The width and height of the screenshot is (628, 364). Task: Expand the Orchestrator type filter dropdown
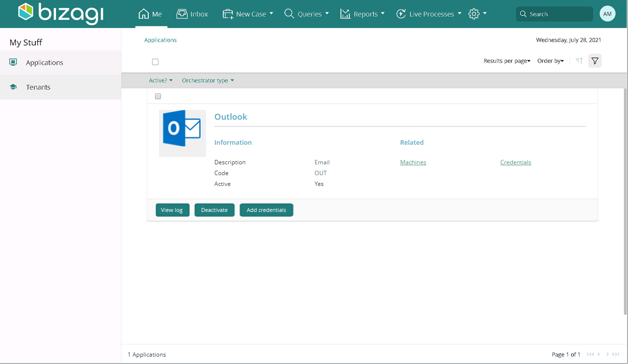click(208, 80)
